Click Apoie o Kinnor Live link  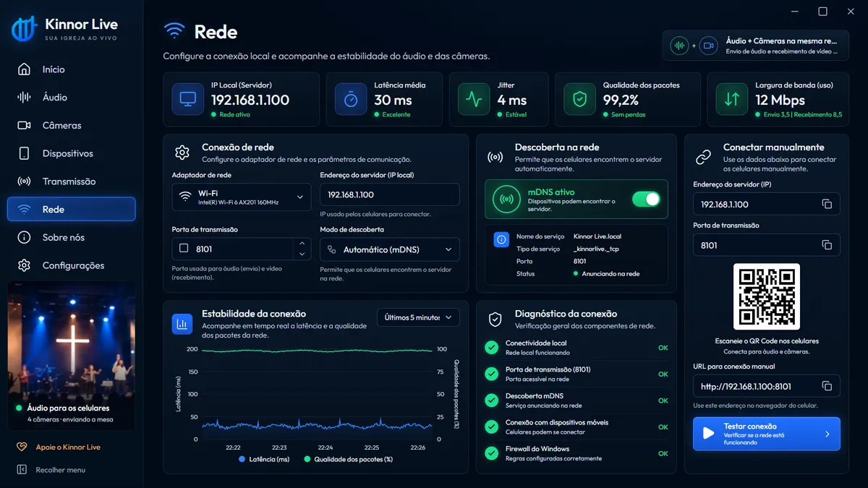click(59, 447)
